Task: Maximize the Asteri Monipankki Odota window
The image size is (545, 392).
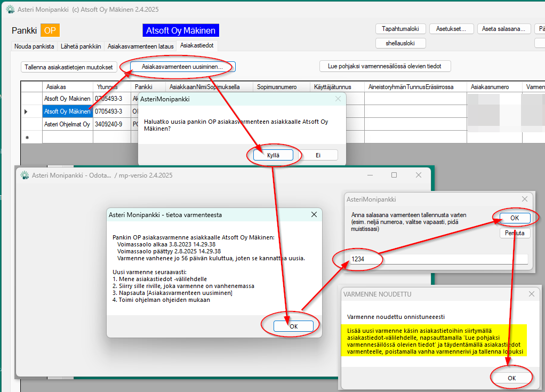Action: (394, 175)
